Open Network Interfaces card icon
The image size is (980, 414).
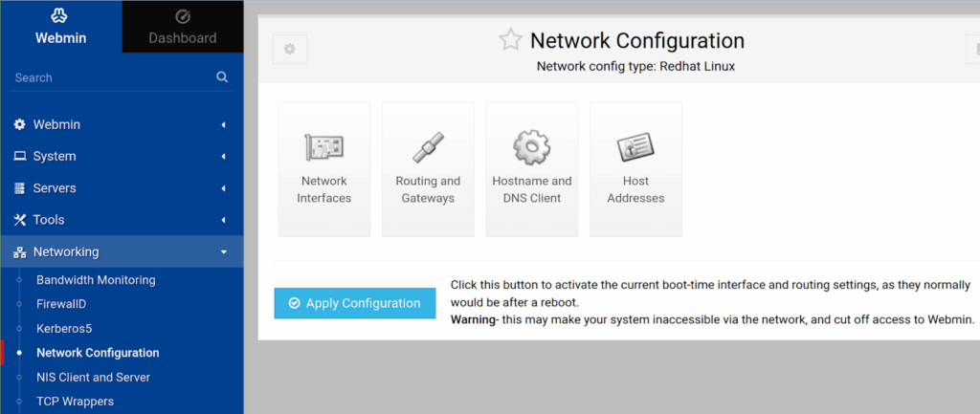pyautogui.click(x=323, y=148)
